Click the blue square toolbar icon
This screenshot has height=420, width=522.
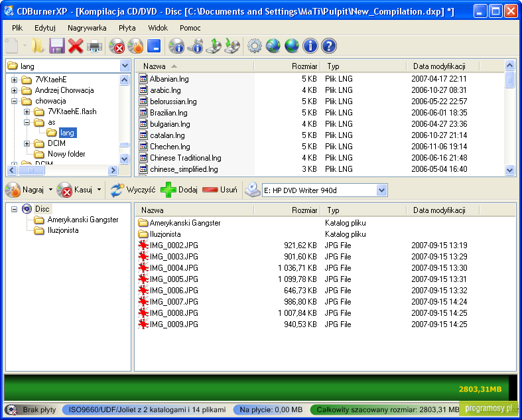[154, 46]
